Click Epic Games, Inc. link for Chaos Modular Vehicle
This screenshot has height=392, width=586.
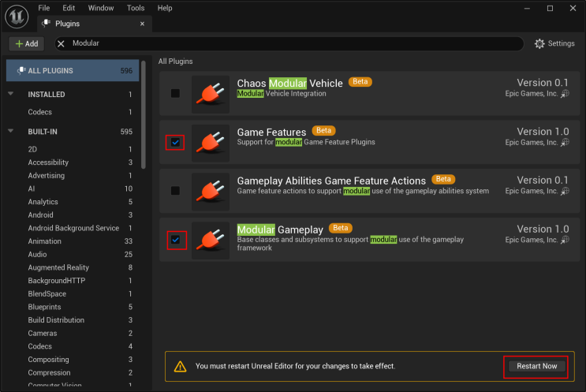531,94
